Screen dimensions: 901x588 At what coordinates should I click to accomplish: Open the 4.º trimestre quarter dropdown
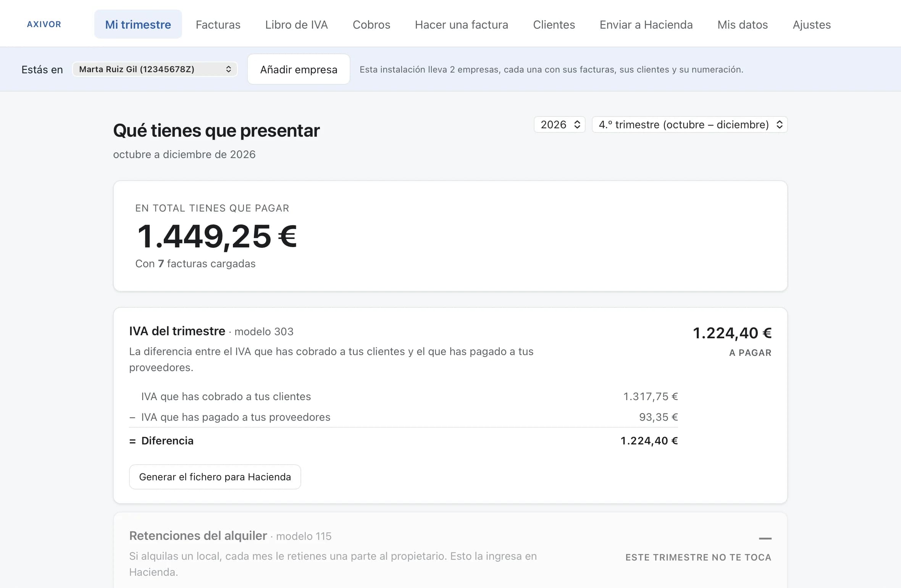689,124
